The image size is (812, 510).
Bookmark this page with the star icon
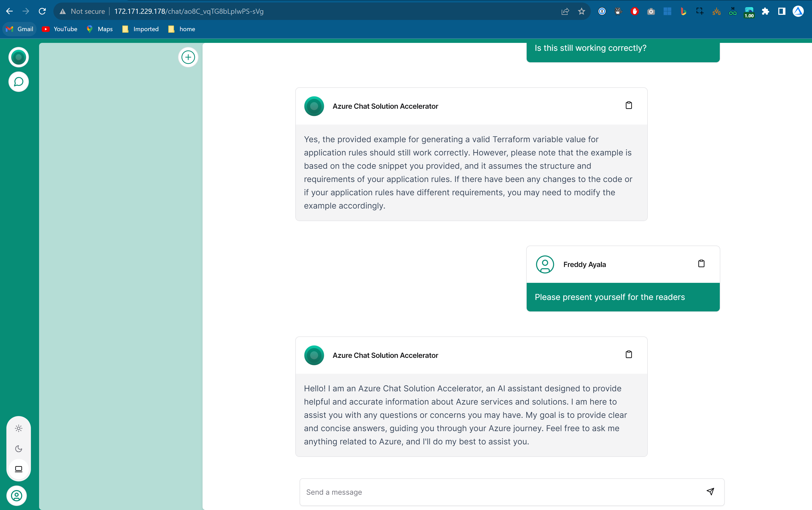581,11
